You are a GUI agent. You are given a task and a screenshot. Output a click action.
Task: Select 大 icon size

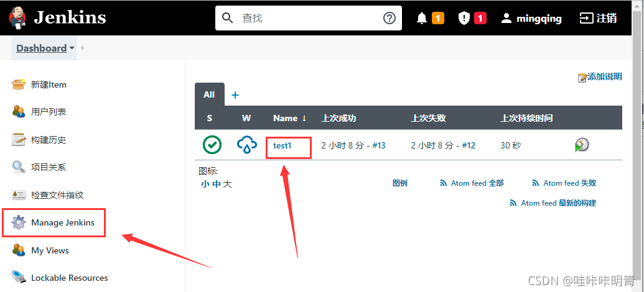228,184
